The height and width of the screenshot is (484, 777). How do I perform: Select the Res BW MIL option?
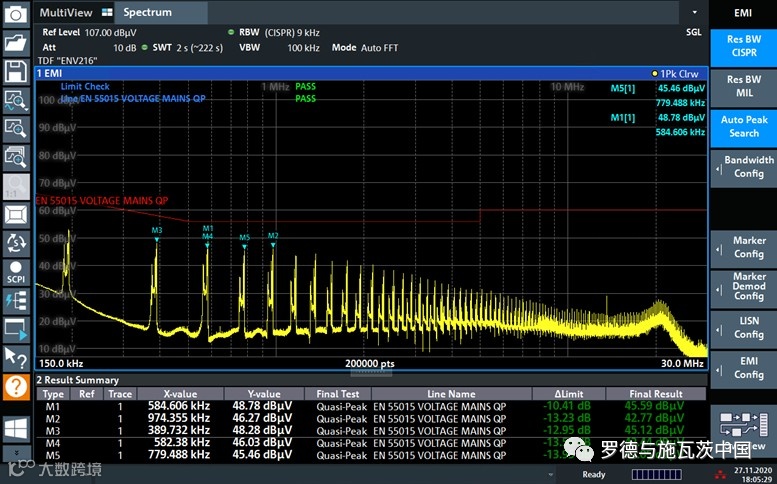pos(743,86)
